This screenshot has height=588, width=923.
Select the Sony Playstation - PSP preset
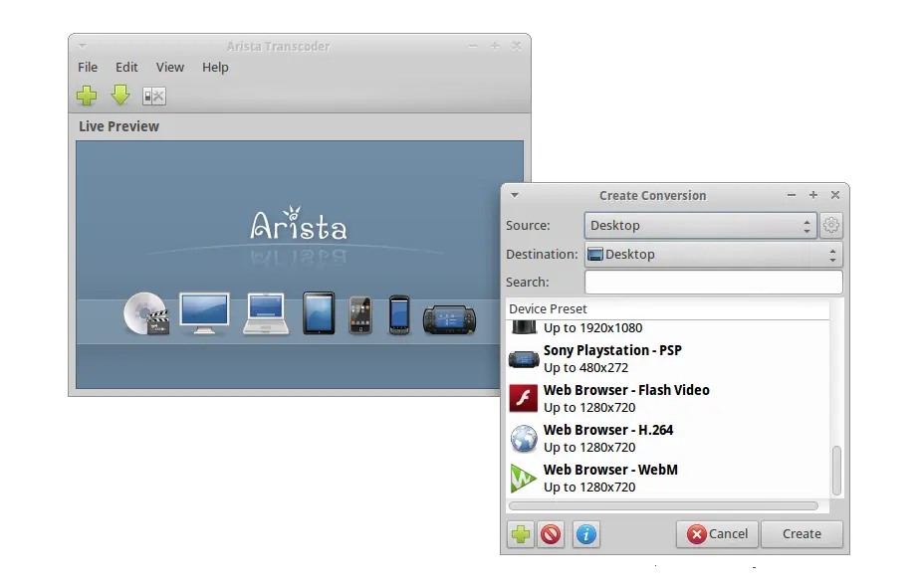coord(668,359)
